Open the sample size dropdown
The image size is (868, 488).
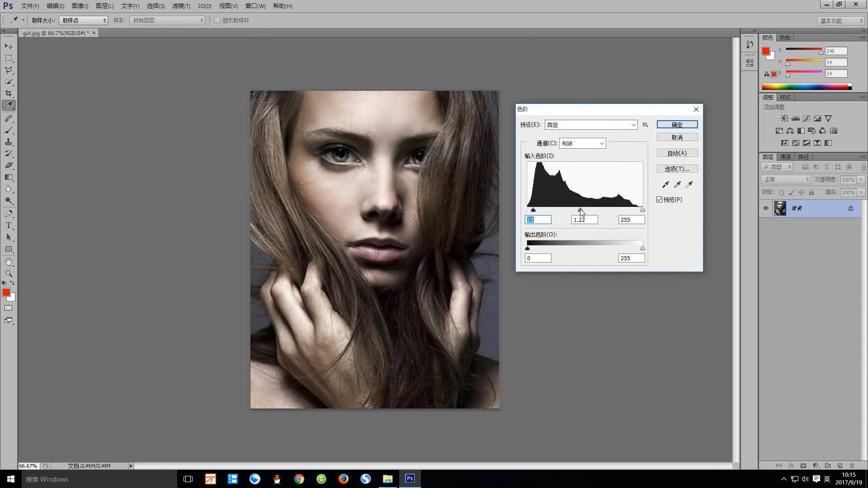point(83,20)
